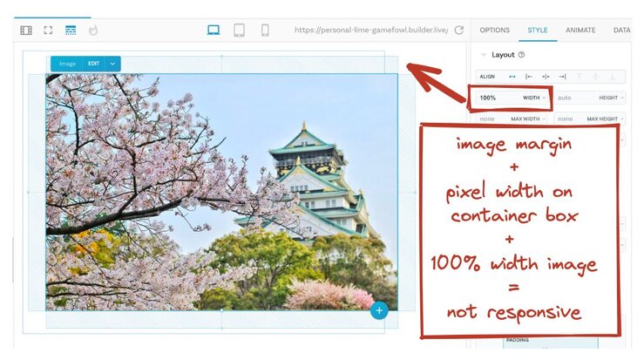Image resolution: width=644 pixels, height=360 pixels.
Task: Open the OPTIONS tab
Action: 494,30
